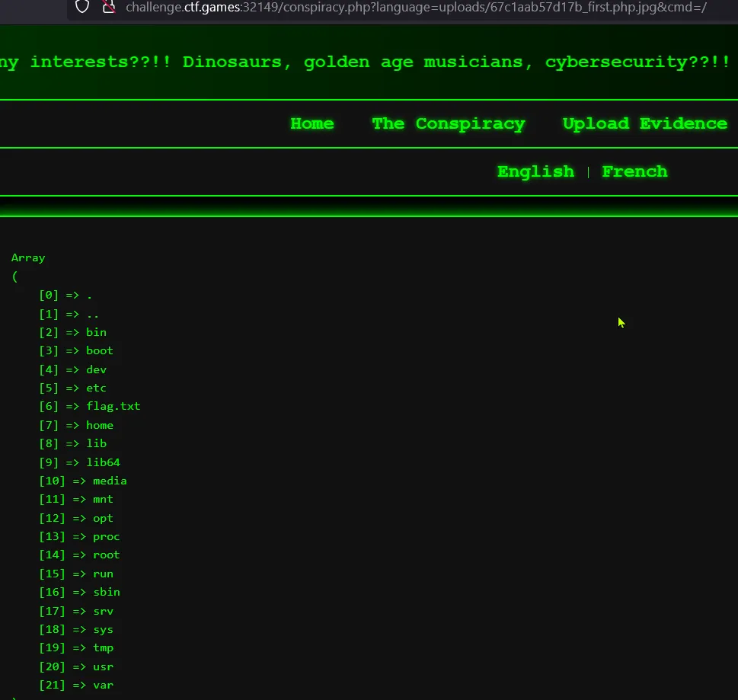Open the Home page link
This screenshot has width=738, height=700.
click(311, 123)
